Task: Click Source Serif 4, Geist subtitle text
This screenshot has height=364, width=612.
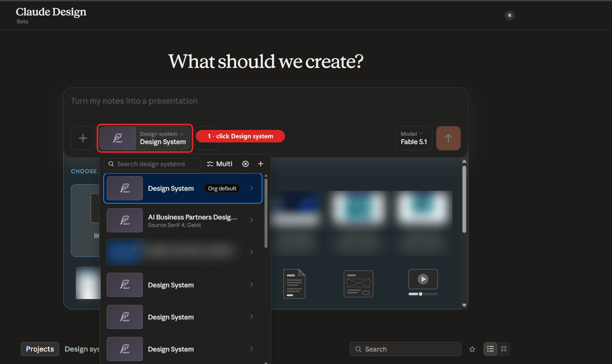Action: tap(174, 225)
